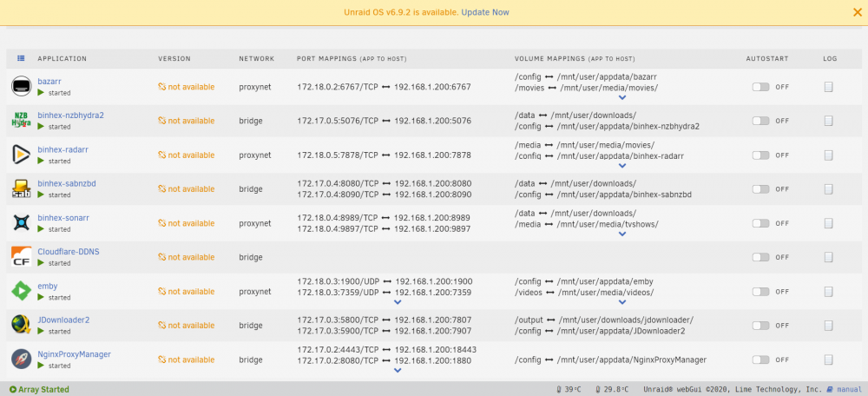
Task: Click the Network column header
Action: click(x=256, y=59)
